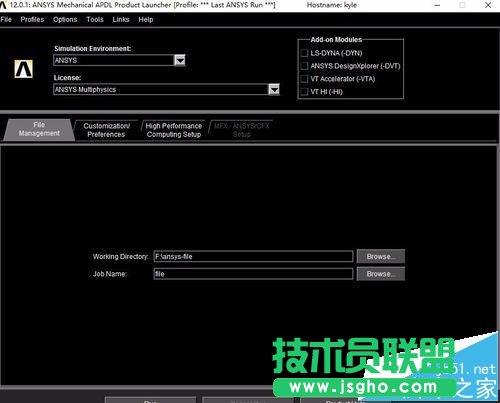500x403 pixels.
Task: Minimize the Product Launcher window
Action: pos(437,5)
